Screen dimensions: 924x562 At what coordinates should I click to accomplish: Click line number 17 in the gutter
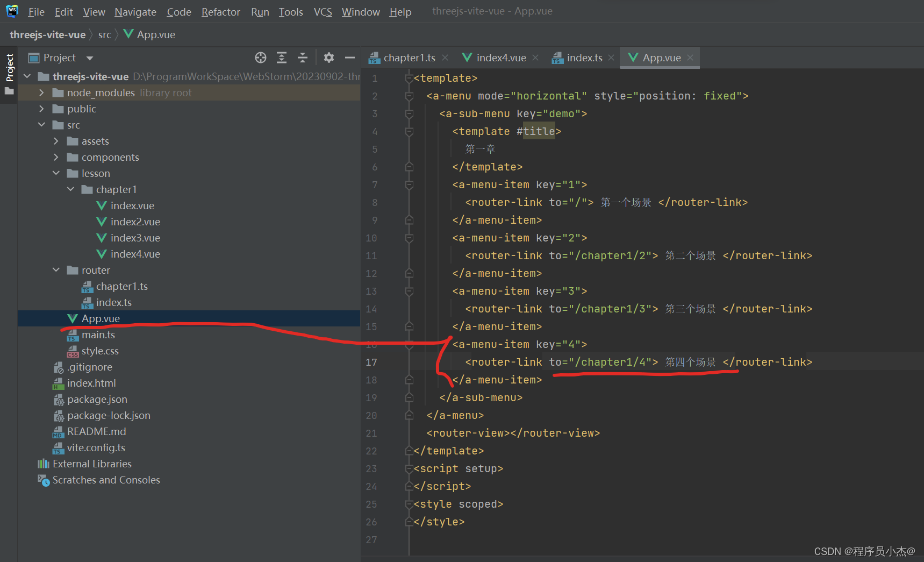click(371, 362)
